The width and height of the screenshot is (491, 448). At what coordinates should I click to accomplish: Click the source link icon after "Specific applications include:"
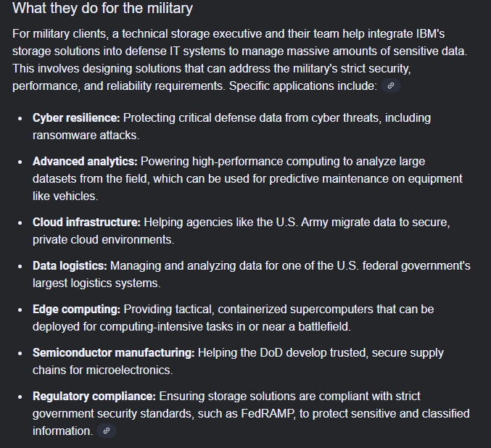tap(391, 86)
